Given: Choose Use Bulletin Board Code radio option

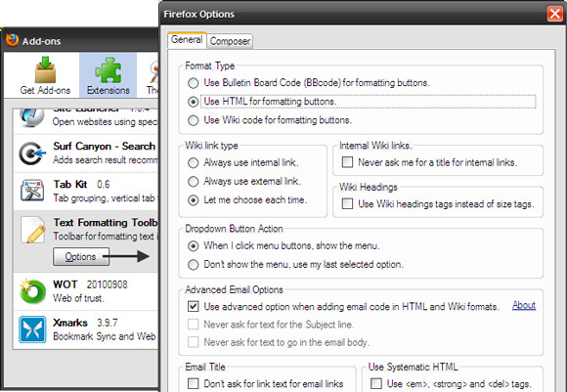Looking at the screenshot, I should click(x=194, y=83).
